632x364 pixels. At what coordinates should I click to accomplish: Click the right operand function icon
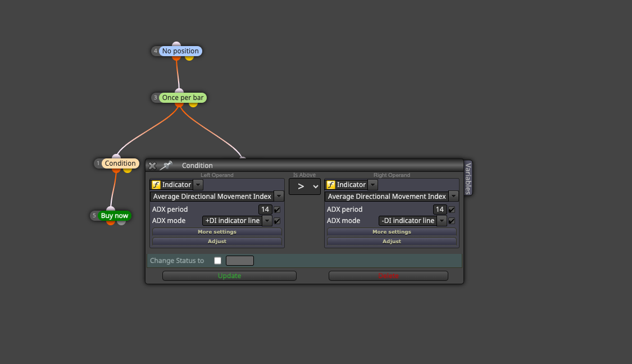click(x=331, y=185)
